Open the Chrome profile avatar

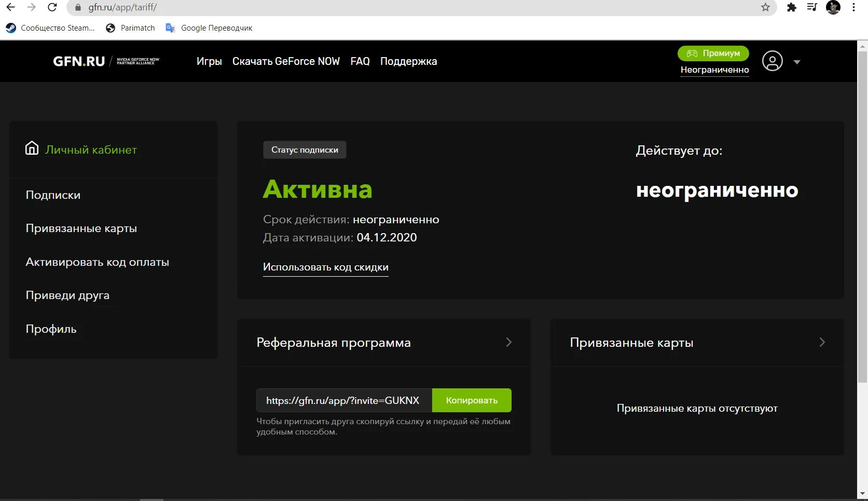(x=833, y=7)
